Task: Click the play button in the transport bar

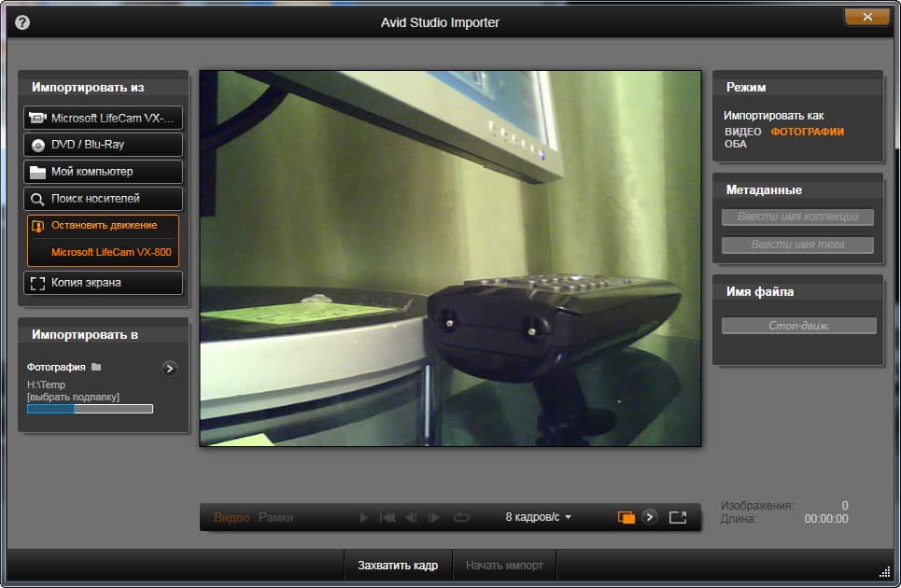Action: pyautogui.click(x=363, y=517)
